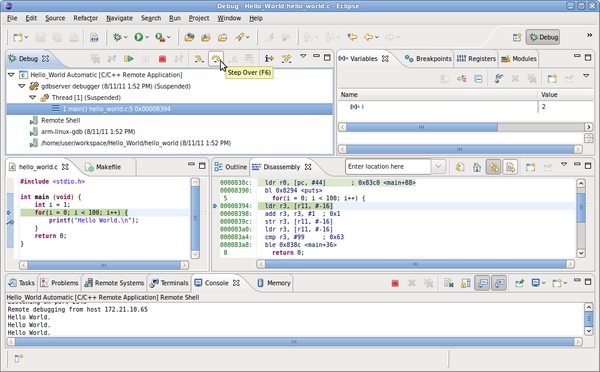Click the source editor vertical scrollbar
Image resolution: width=600 pixels, height=372 pixels.
point(195,218)
